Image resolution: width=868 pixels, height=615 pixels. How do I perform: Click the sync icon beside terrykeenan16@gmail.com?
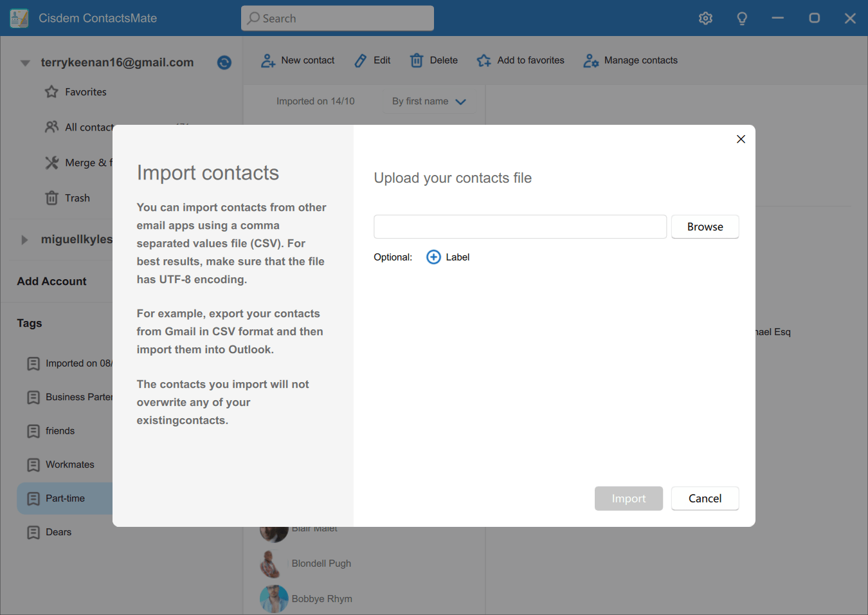click(224, 62)
